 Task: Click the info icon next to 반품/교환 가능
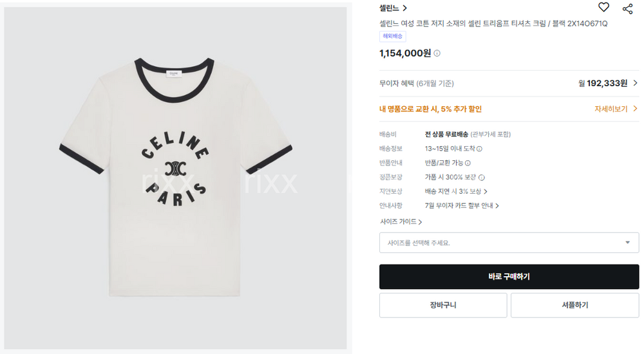coord(468,163)
